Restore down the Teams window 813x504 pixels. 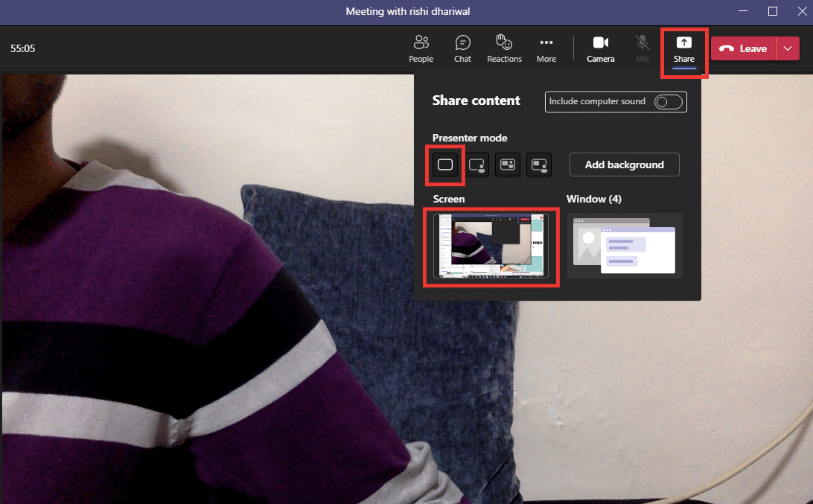[772, 11]
